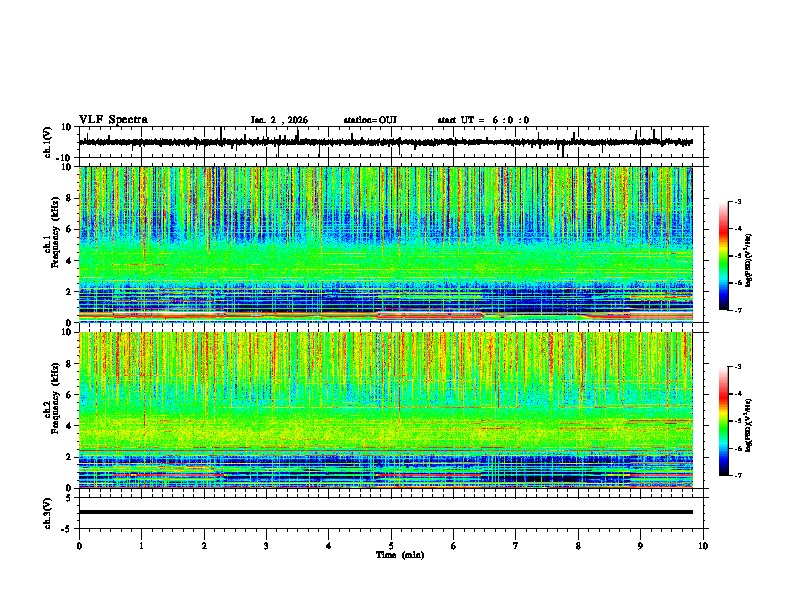The image size is (792, 612).
Task: Click time-axis tick label "2" at the bottom
Action: [204, 546]
